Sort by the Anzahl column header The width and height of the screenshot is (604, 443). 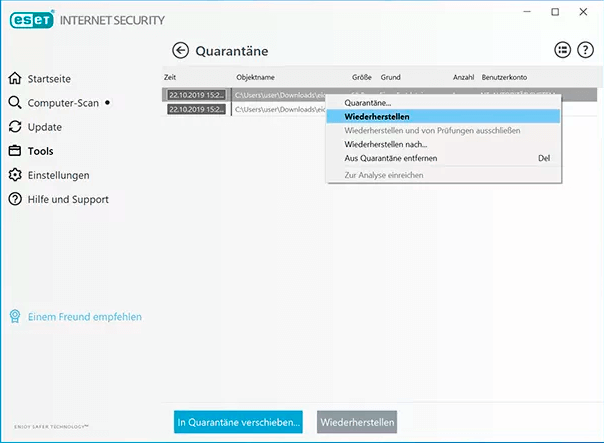tap(463, 77)
